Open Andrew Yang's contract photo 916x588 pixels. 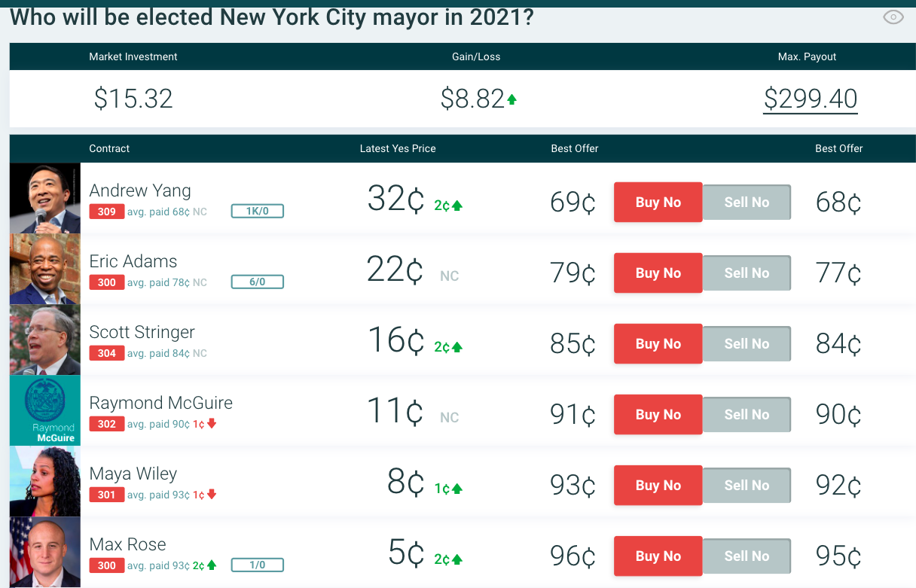click(x=45, y=198)
